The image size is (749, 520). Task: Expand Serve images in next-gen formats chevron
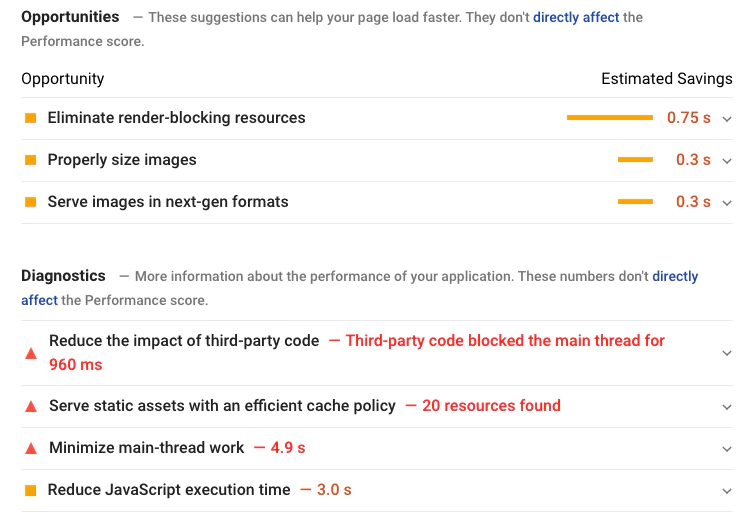(727, 202)
